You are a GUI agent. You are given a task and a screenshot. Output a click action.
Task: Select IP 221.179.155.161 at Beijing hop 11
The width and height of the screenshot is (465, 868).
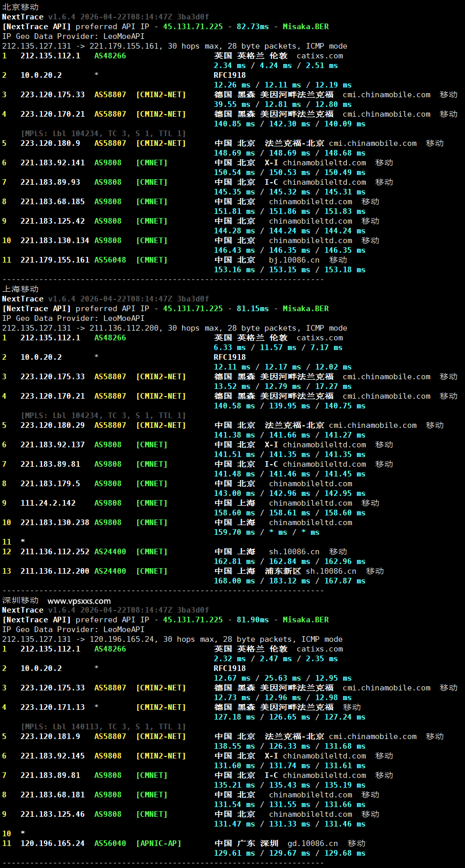(55, 260)
